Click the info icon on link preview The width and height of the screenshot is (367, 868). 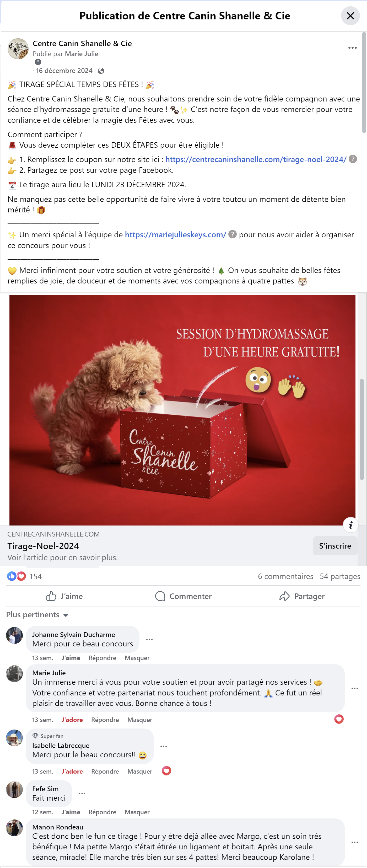(350, 525)
